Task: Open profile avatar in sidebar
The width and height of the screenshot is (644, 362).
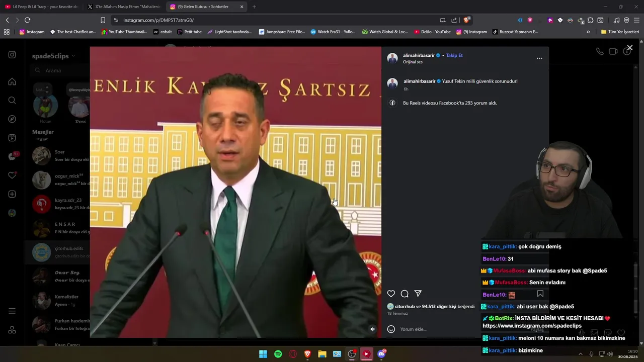Action: (12, 213)
